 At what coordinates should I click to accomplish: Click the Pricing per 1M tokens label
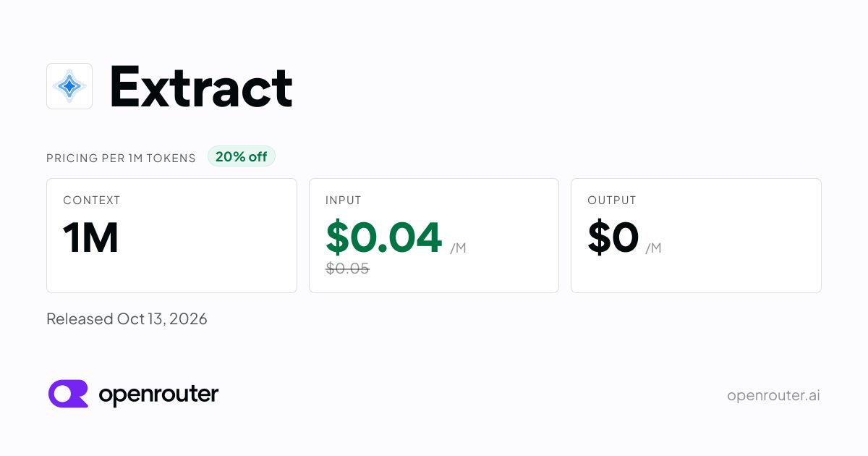click(121, 158)
